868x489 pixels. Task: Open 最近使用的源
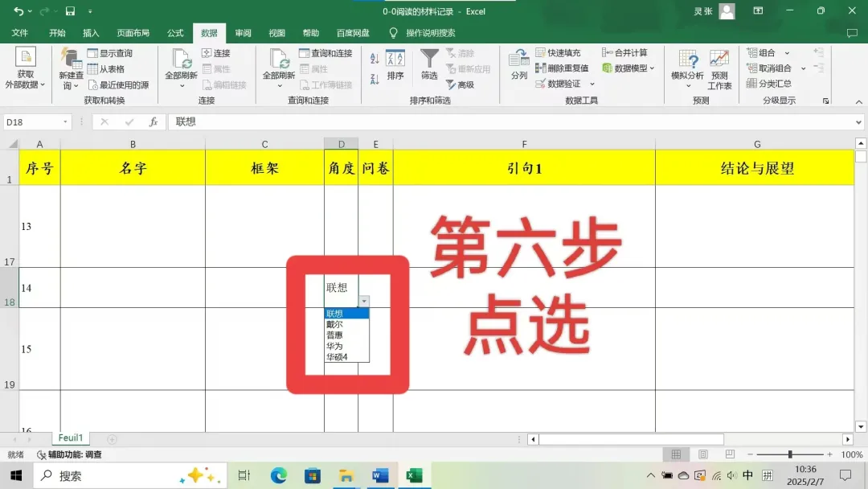click(x=118, y=84)
